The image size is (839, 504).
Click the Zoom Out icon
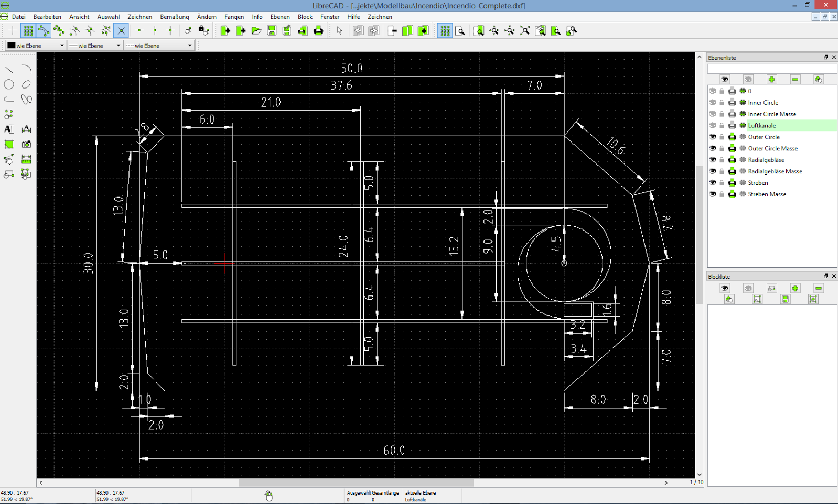coord(510,31)
